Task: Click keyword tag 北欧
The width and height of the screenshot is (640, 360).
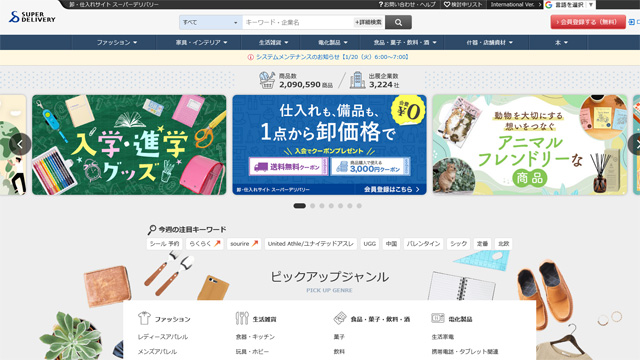Action: 504,244
